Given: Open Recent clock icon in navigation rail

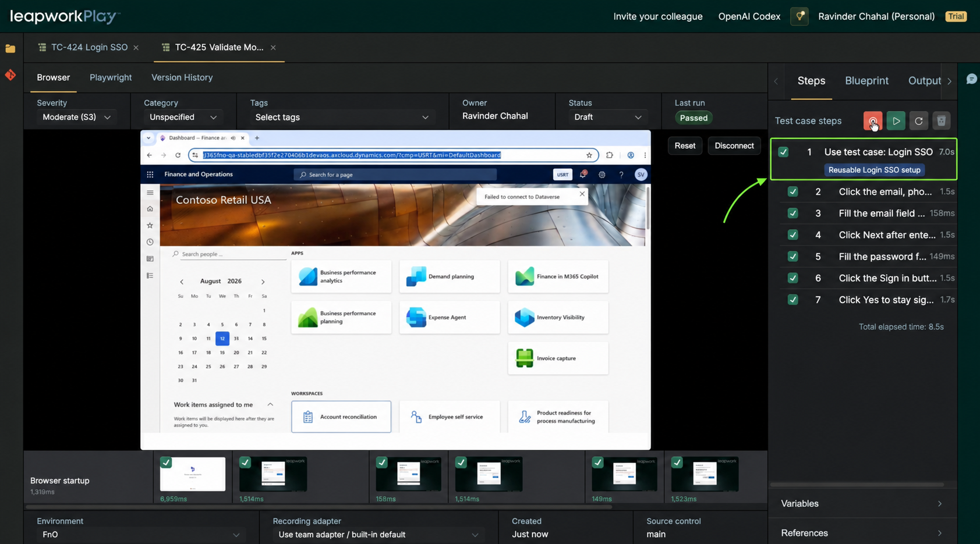Looking at the screenshot, I should pyautogui.click(x=150, y=242).
